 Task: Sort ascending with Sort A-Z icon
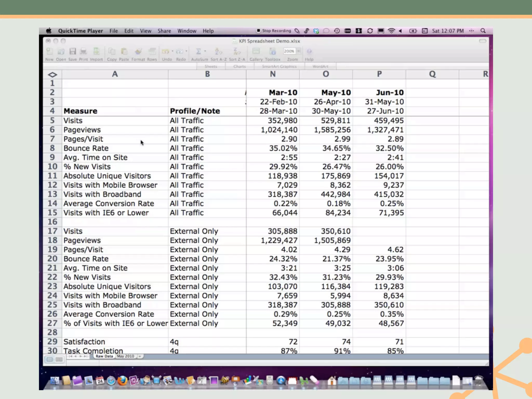tap(218, 51)
